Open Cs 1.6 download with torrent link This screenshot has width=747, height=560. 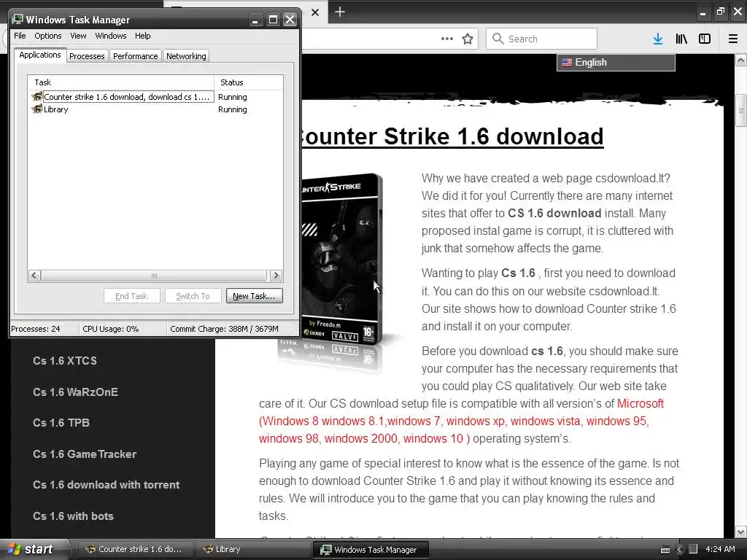(107, 484)
